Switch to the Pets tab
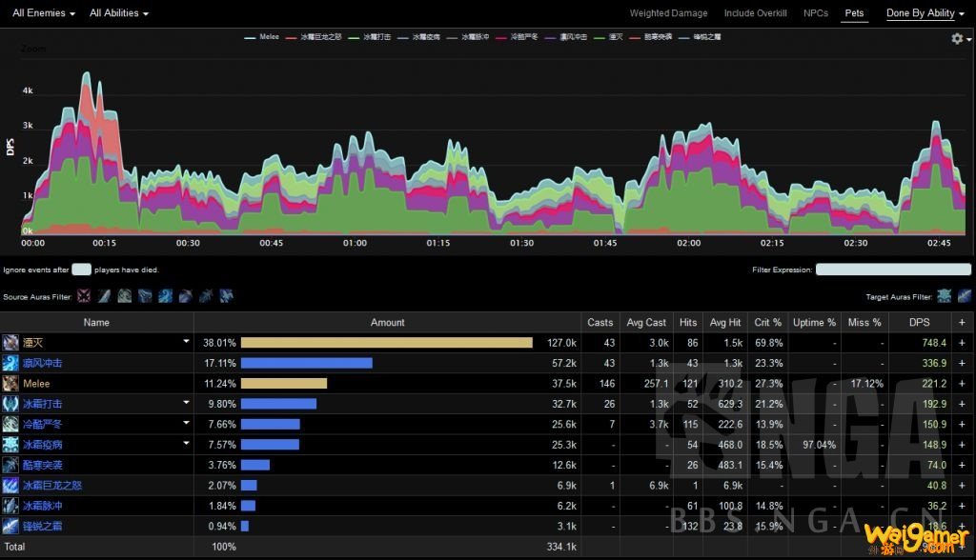 [x=854, y=13]
